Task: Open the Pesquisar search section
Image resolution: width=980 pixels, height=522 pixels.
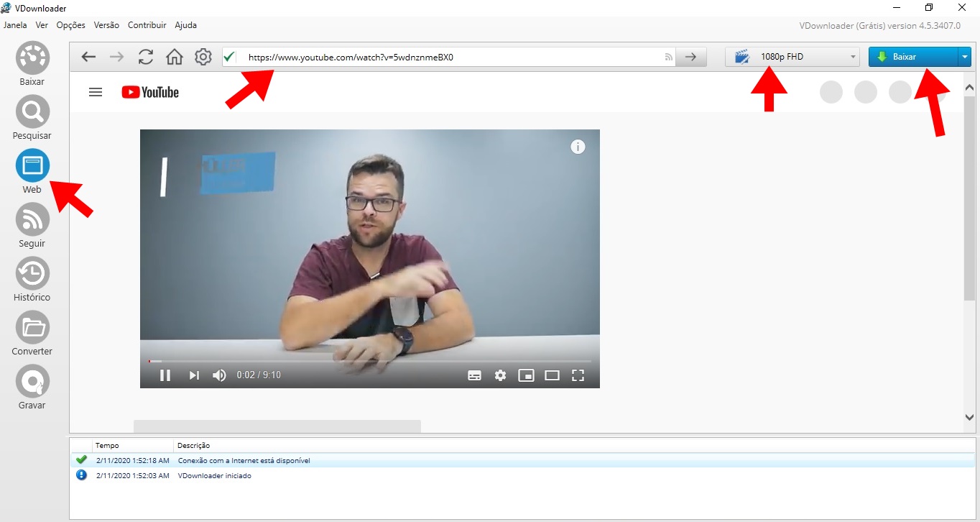Action: [32, 118]
